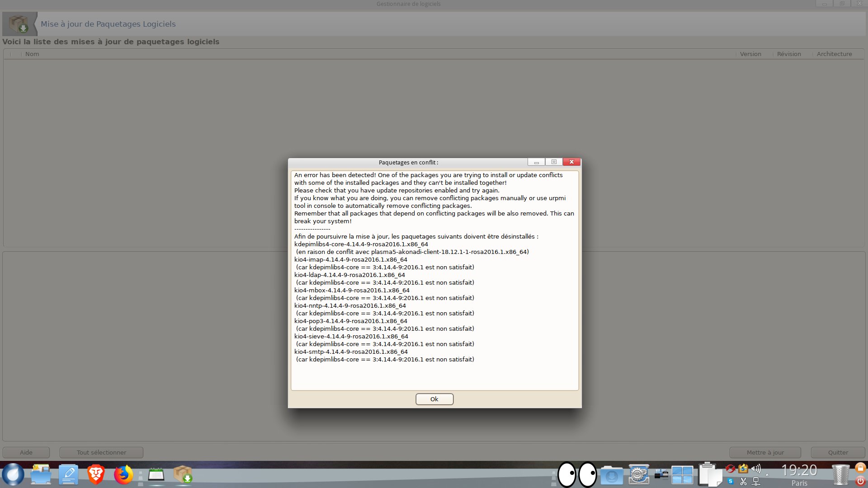Click the package updater taskbar icon

[x=183, y=474]
